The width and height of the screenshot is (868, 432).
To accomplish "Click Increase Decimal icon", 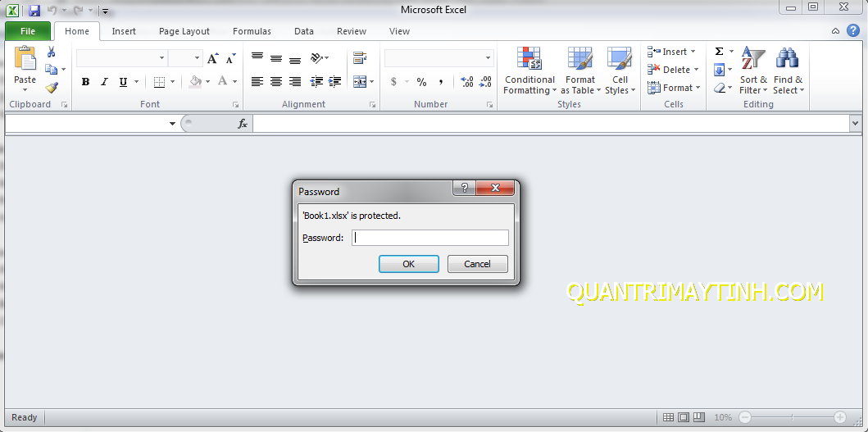I will pyautogui.click(x=466, y=82).
